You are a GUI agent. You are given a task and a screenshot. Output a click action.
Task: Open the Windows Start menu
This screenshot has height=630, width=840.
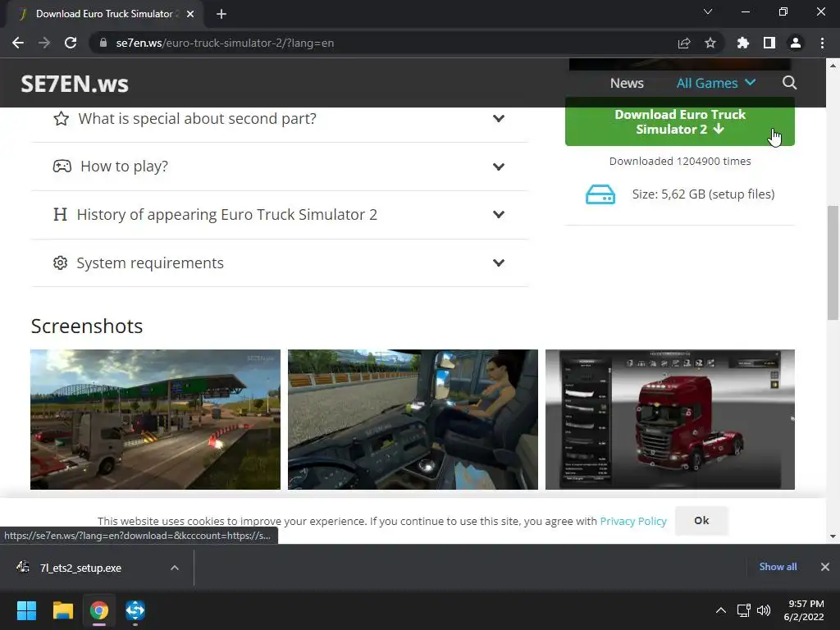click(x=26, y=610)
